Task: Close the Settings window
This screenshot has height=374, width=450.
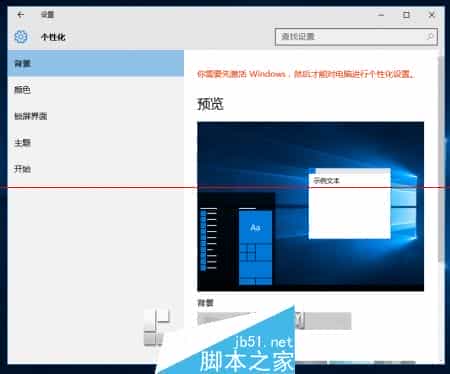Action: click(x=432, y=15)
